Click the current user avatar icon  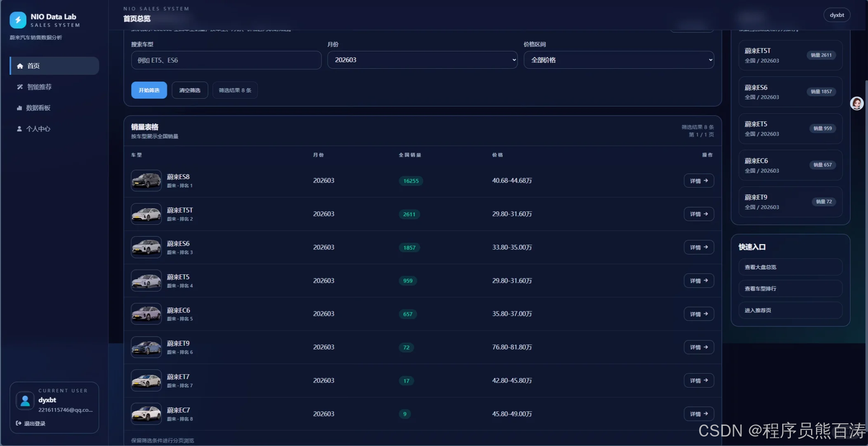click(x=25, y=401)
